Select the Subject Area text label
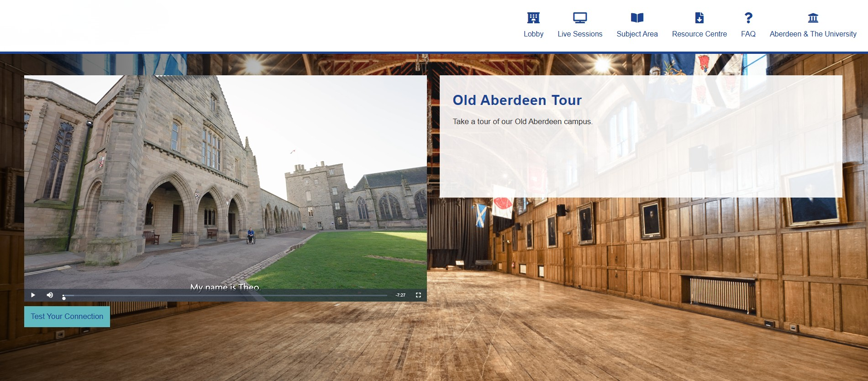This screenshot has width=868, height=381. 637,34
